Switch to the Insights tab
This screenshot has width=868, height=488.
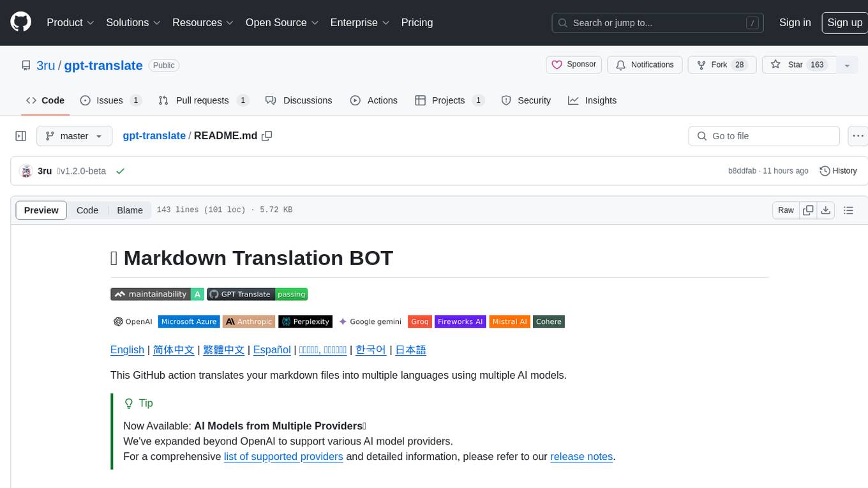(x=592, y=100)
